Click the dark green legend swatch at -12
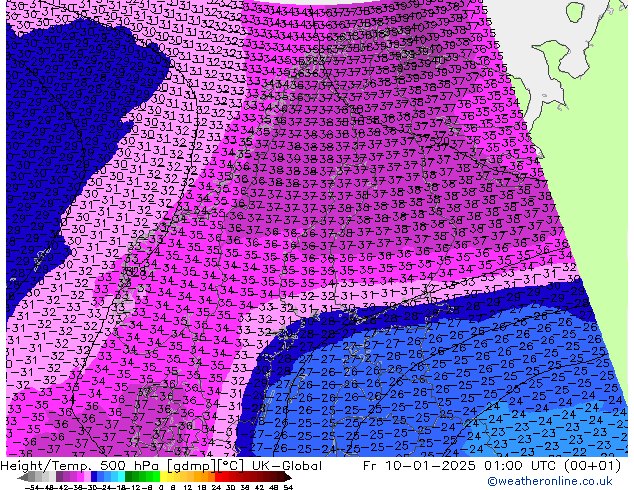Screen dimensions: 634x490 point(129,477)
